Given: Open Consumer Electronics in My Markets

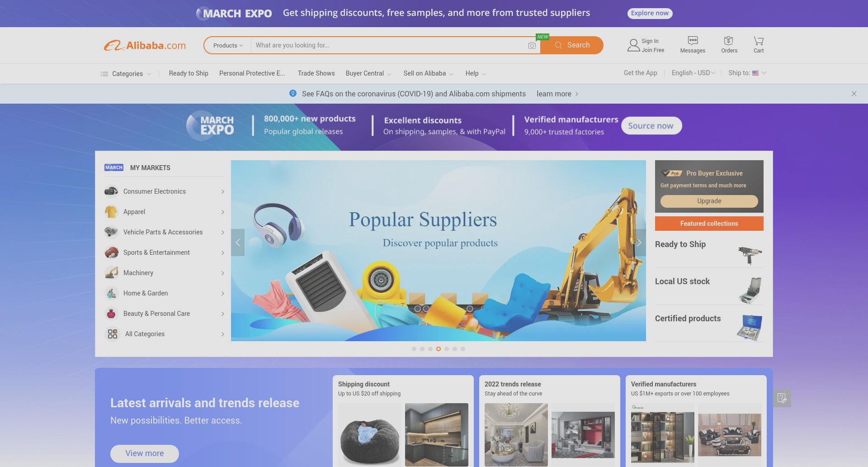Looking at the screenshot, I should pos(164,191).
